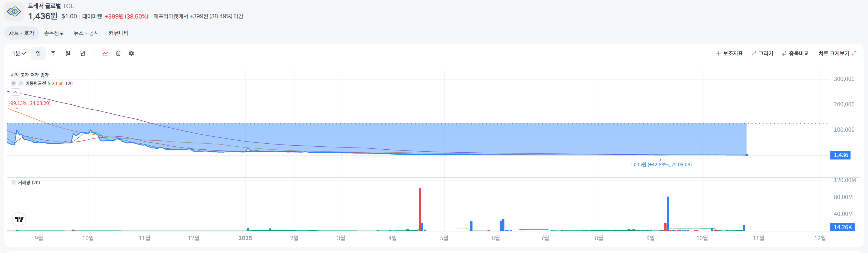The image size is (868, 253).
Task: Click the red 20 moving average value
Action: (54, 83)
